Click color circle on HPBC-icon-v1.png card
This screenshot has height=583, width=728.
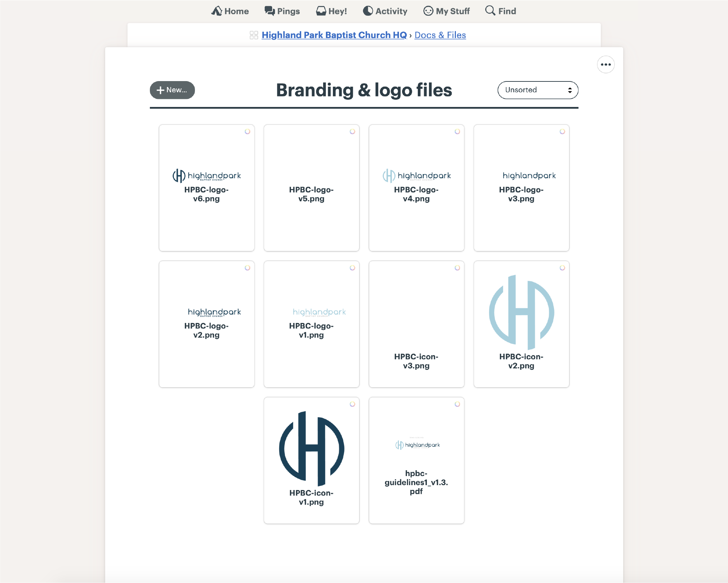[352, 404]
